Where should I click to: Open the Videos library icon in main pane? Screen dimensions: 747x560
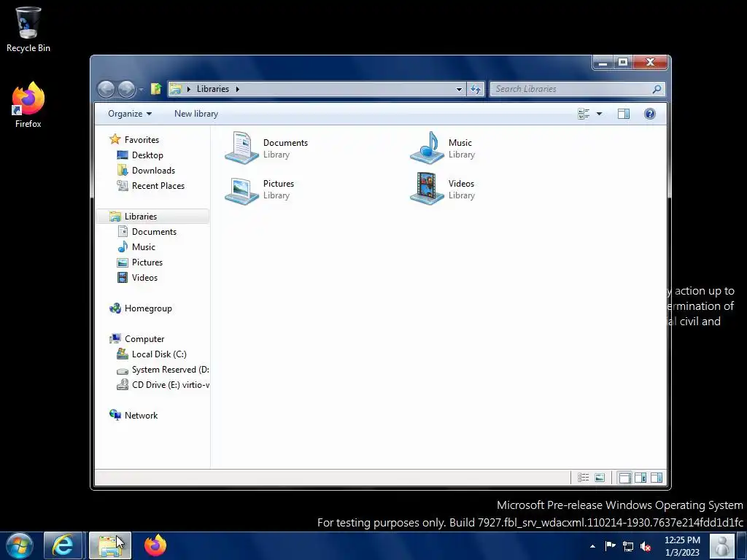tap(427, 189)
